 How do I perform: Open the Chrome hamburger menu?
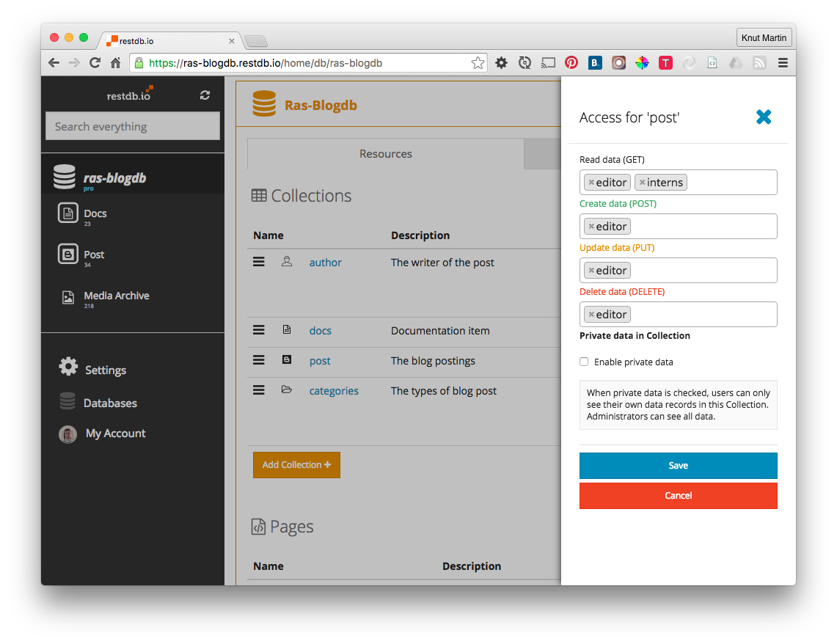point(783,63)
